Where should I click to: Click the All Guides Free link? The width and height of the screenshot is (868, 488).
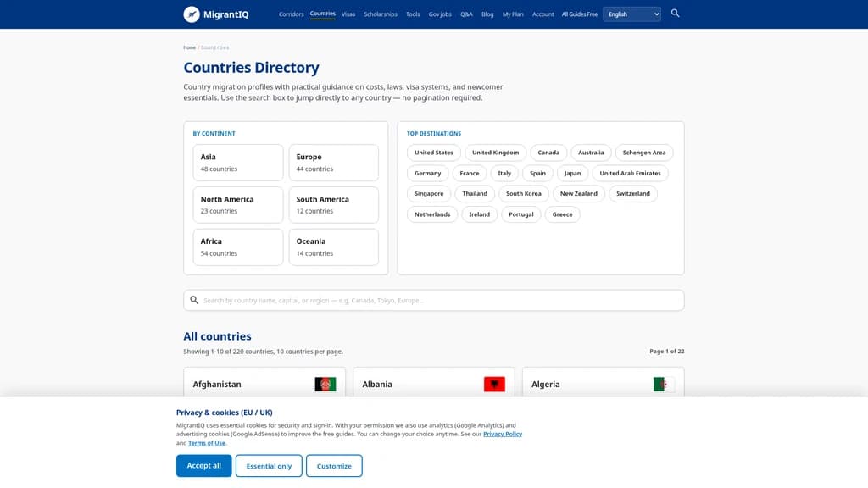click(580, 14)
